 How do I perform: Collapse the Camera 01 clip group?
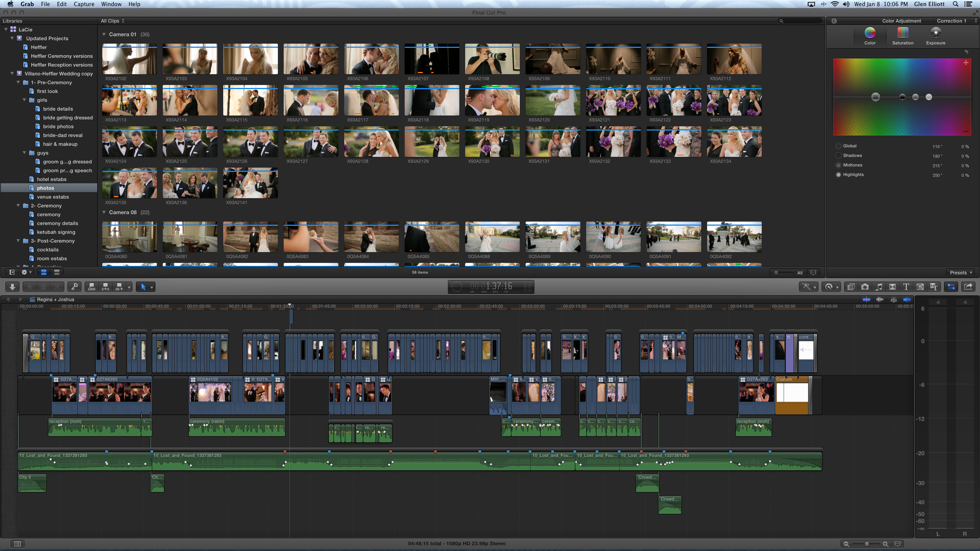[104, 34]
